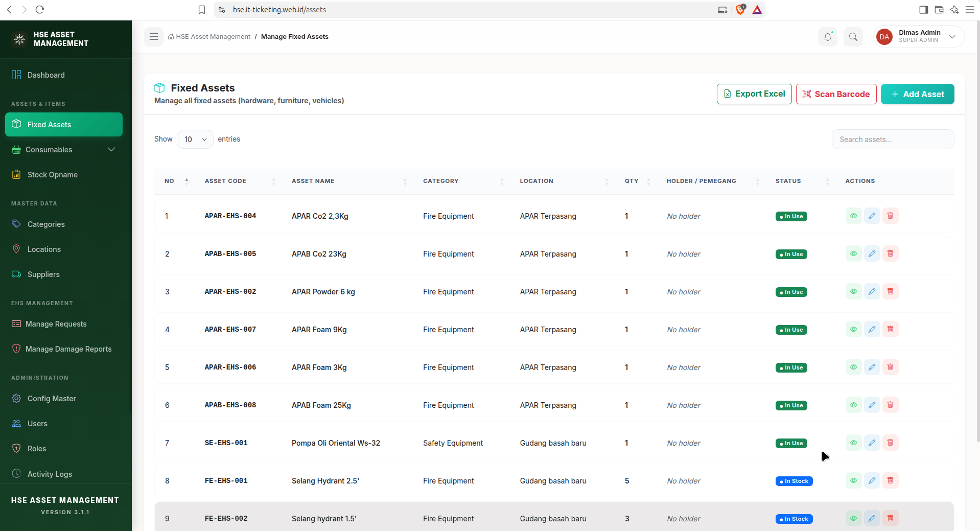
Task: Reload the page in the browser
Action: [x=40, y=10]
